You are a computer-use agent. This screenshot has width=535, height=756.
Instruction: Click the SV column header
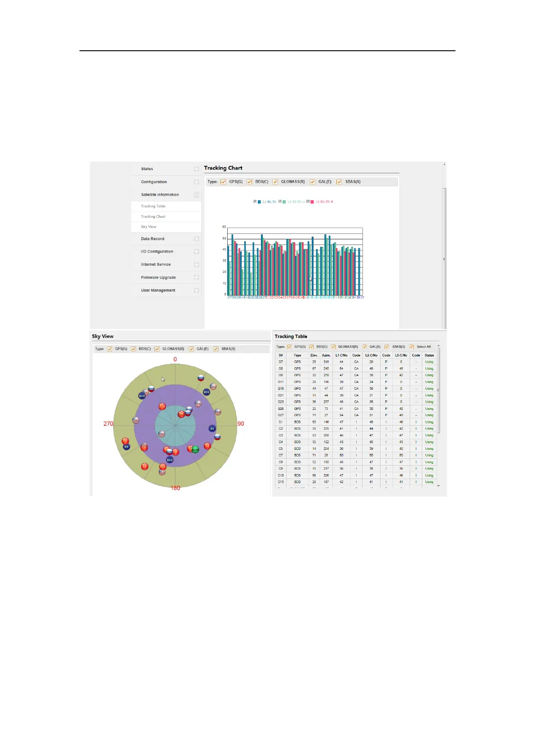[281, 355]
